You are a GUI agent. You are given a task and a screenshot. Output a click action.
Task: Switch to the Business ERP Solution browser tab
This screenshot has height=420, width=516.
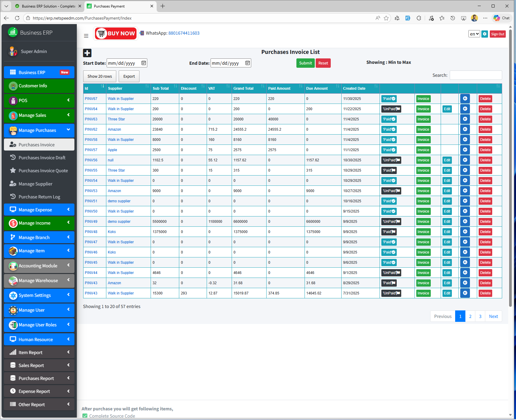coord(48,6)
